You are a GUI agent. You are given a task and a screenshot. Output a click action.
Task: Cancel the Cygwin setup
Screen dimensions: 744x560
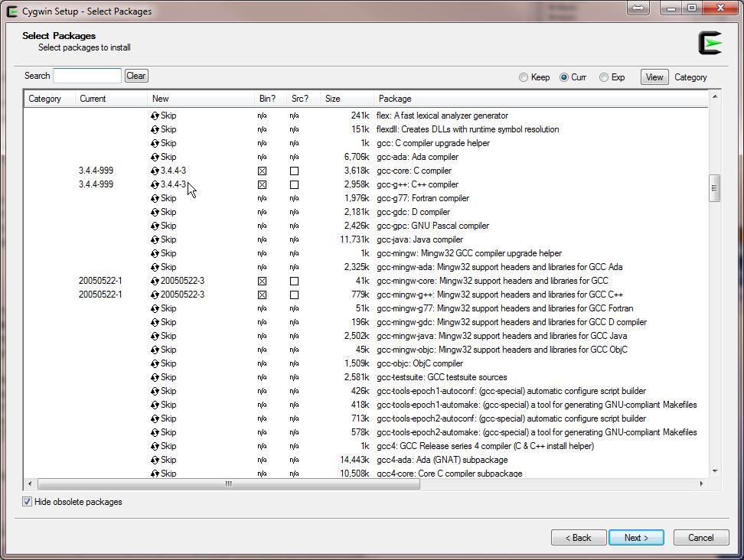tap(701, 538)
